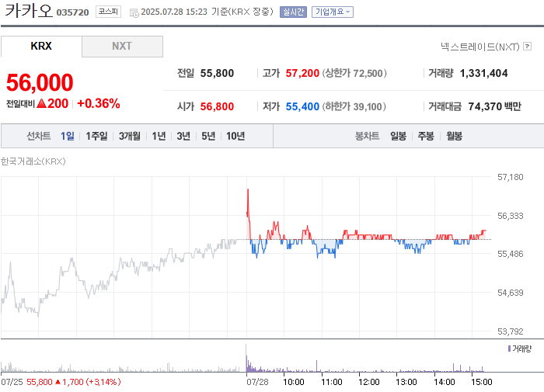
Task: Click the 07/25 close summary 1,700 (+3.14%)
Action: pos(91,382)
